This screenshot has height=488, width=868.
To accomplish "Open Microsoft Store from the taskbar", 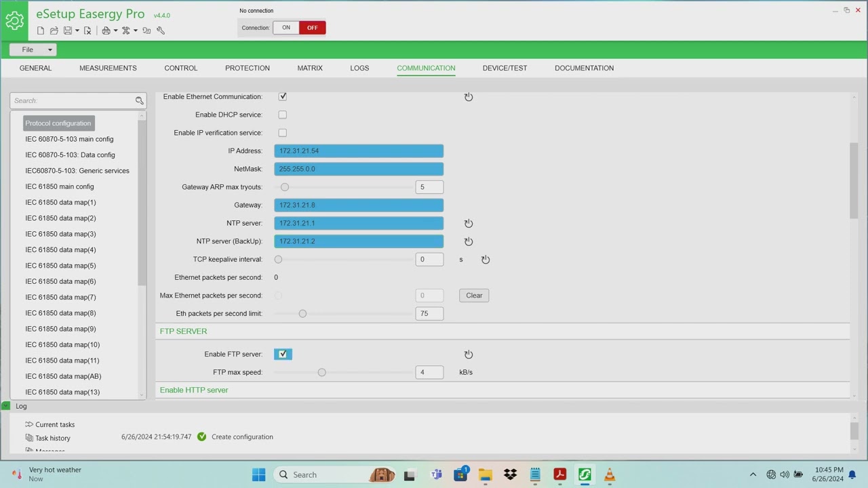I will click(x=460, y=475).
